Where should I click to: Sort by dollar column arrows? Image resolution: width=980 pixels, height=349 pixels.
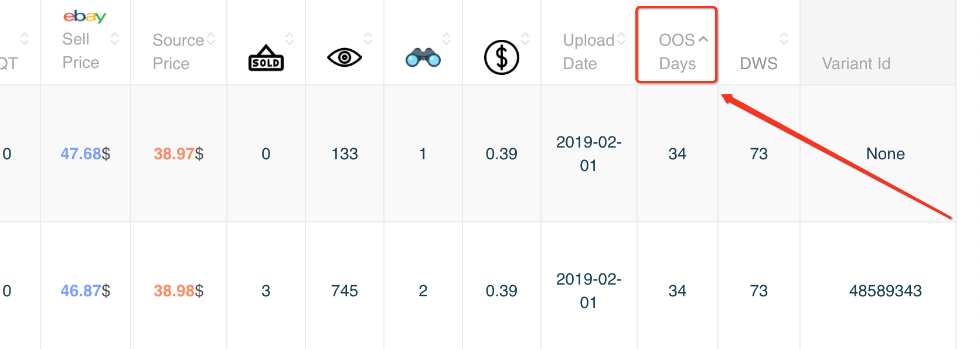click(525, 39)
